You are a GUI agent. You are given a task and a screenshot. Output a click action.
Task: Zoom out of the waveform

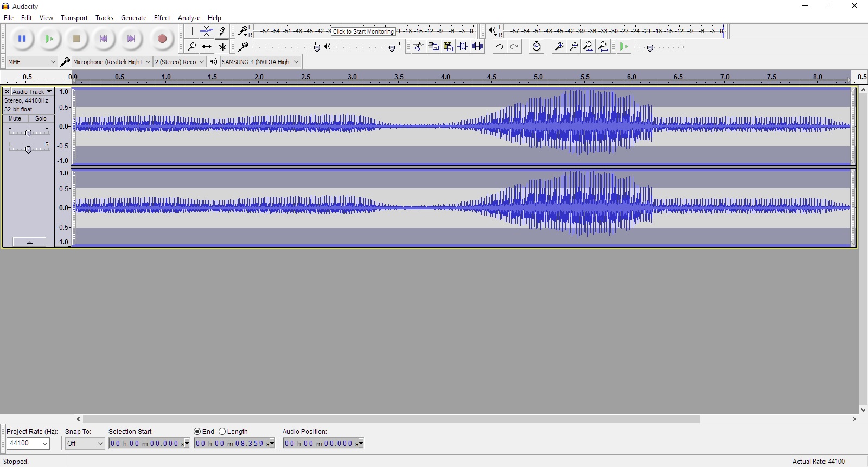click(573, 46)
